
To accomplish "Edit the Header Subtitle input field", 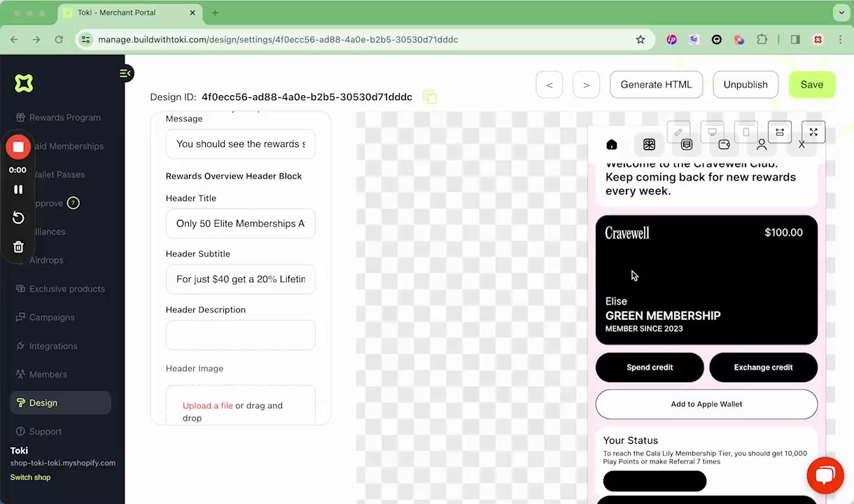I will (x=240, y=279).
